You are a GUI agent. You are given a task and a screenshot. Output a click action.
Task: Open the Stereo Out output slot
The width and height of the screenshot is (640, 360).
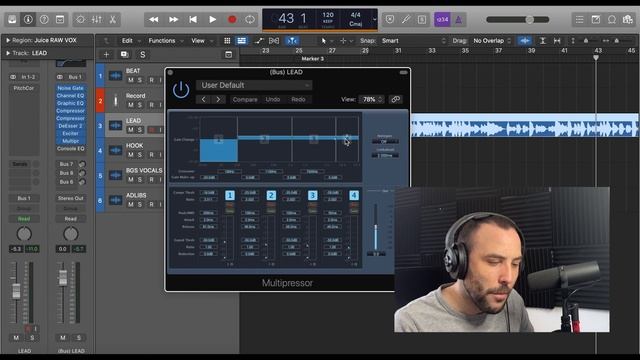point(71,198)
